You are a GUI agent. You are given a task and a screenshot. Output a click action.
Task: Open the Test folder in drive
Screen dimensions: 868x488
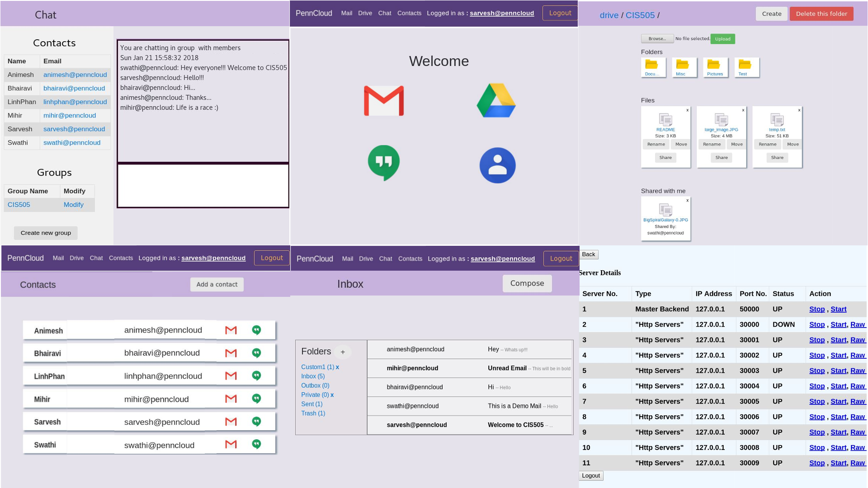pyautogui.click(x=746, y=67)
